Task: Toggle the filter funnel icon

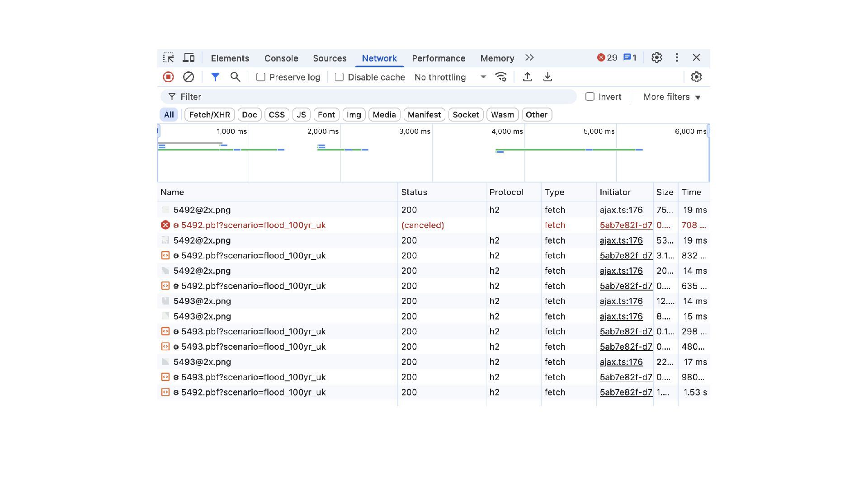Action: click(x=215, y=77)
